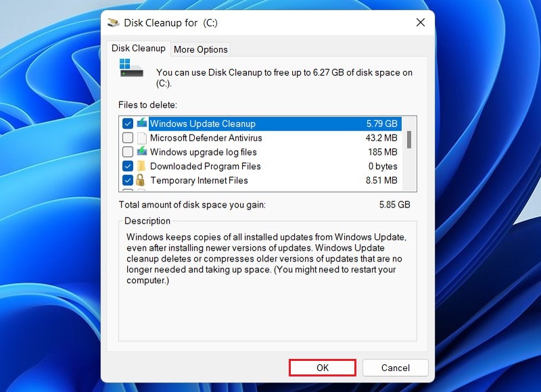
Task: Click the Total amount of disk space label
Action: pos(192,205)
